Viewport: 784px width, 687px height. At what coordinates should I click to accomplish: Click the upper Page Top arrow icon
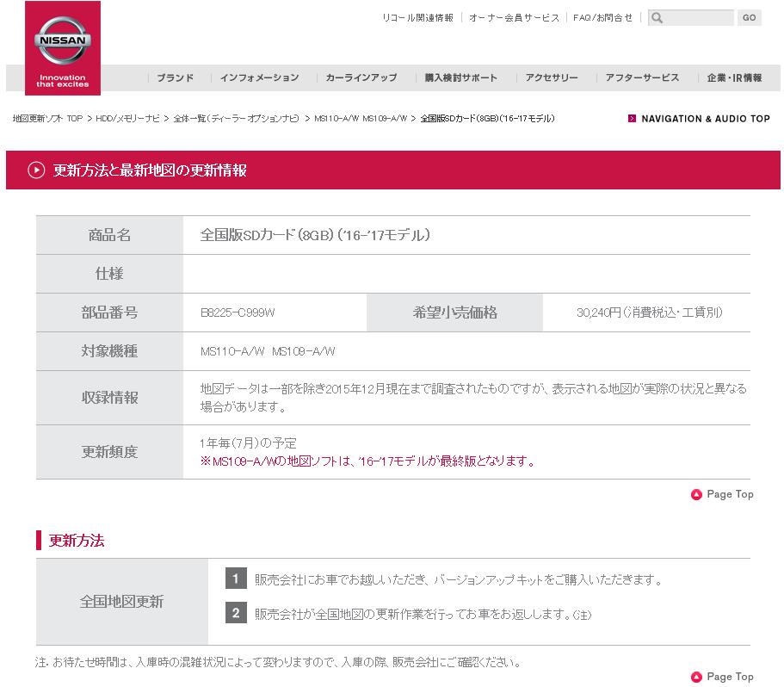pyautogui.click(x=696, y=494)
